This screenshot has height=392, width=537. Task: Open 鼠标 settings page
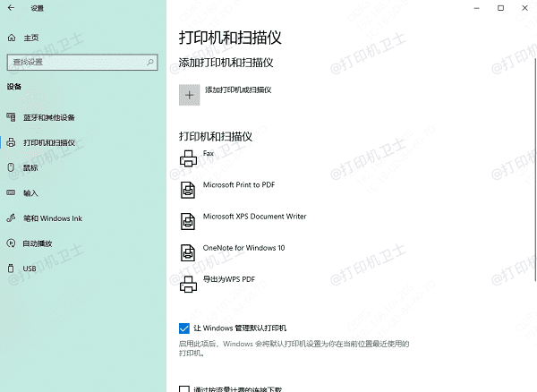(x=30, y=167)
